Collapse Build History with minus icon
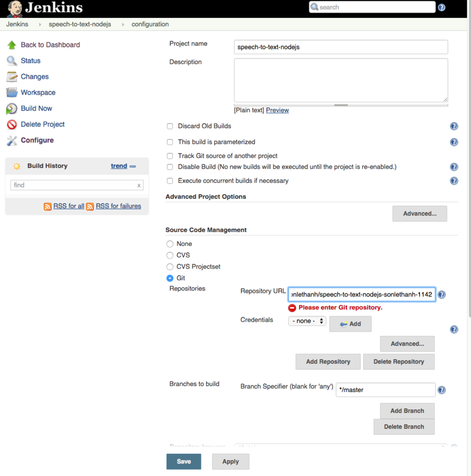 tap(133, 167)
